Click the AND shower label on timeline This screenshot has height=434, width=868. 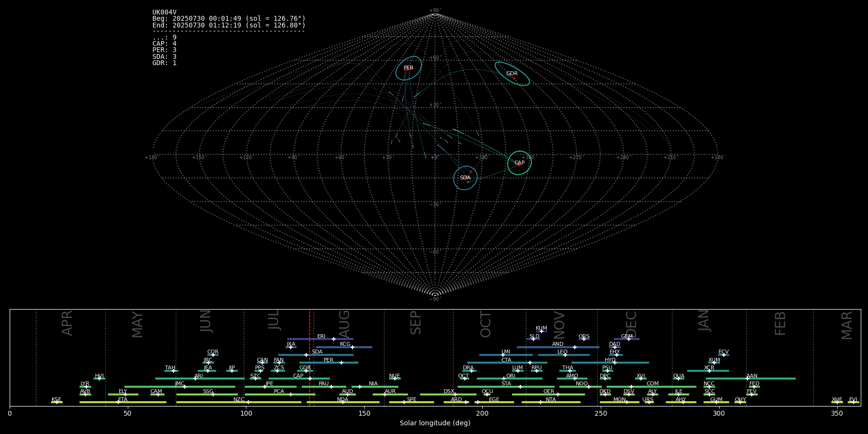[x=558, y=344]
